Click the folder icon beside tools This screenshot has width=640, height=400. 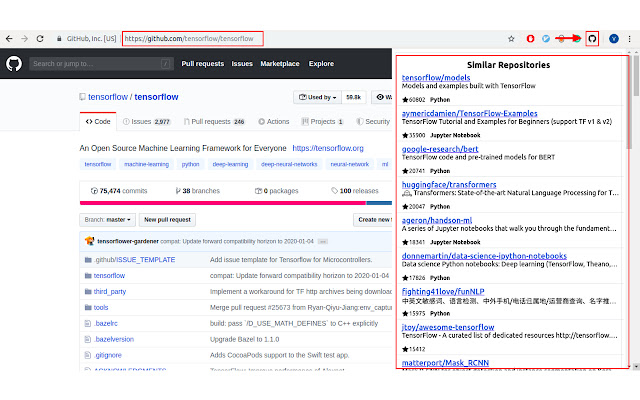pyautogui.click(x=88, y=307)
